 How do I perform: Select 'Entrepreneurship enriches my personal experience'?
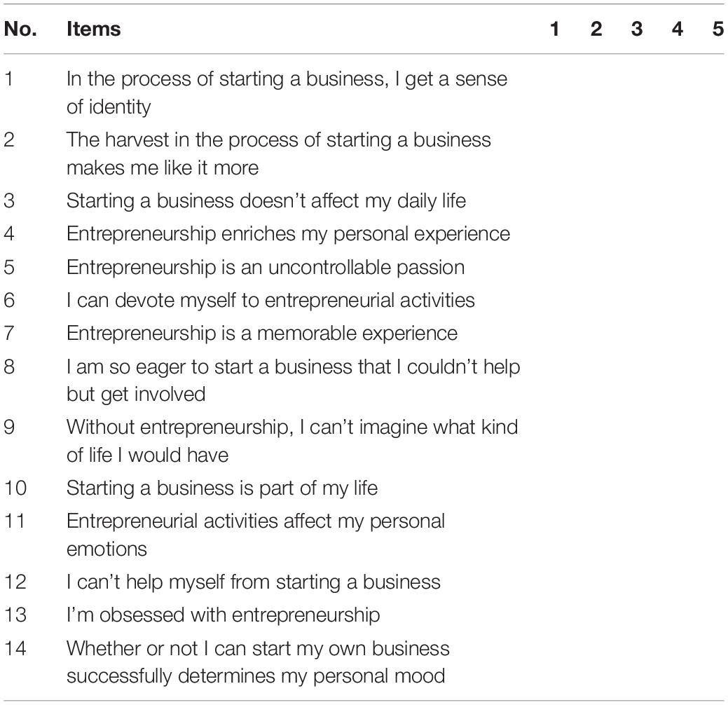[x=288, y=234]
